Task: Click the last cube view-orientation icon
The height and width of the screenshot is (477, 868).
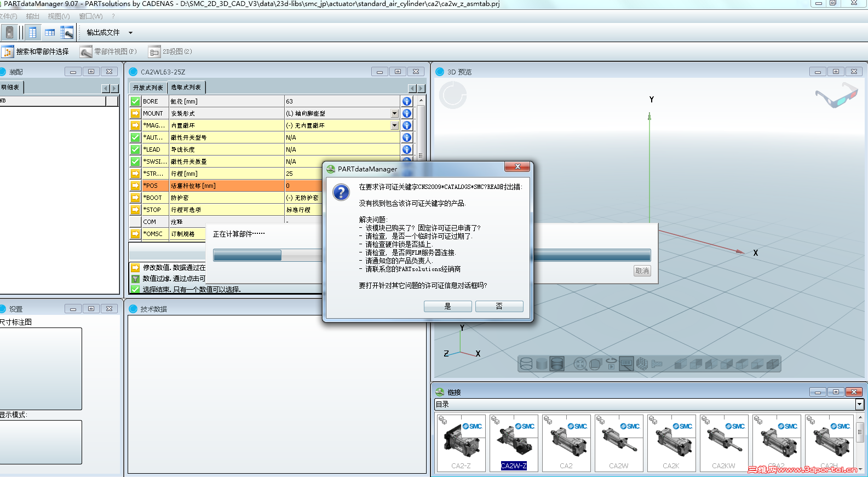Action: click(x=773, y=364)
